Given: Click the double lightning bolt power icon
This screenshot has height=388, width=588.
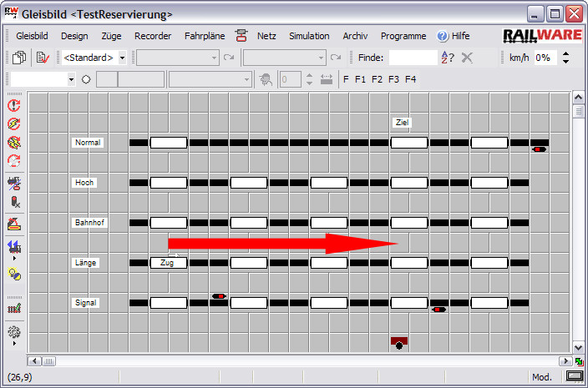Looking at the screenshot, I should click(x=14, y=143).
